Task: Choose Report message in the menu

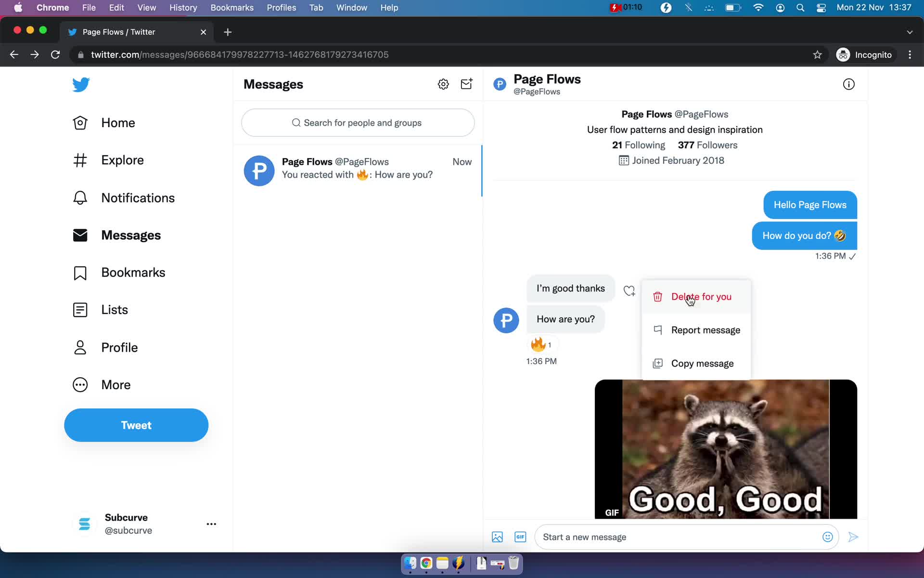Action: 696,330
